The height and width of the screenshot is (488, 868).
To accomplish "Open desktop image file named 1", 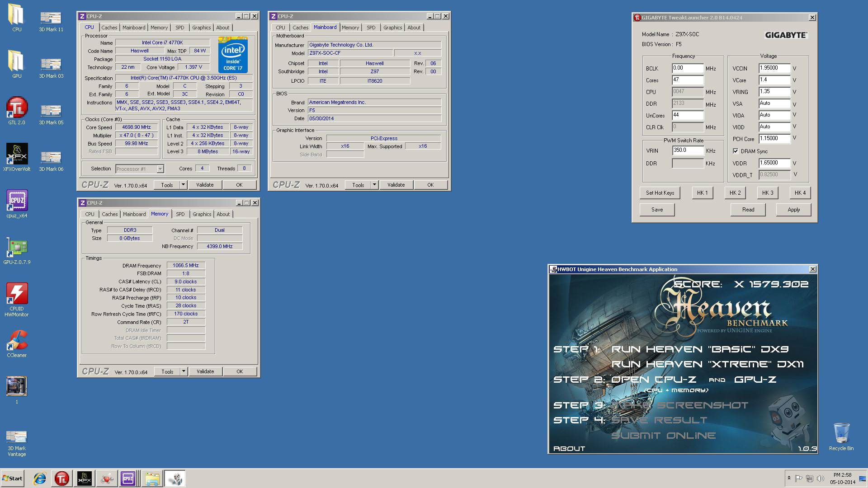I will [x=17, y=390].
